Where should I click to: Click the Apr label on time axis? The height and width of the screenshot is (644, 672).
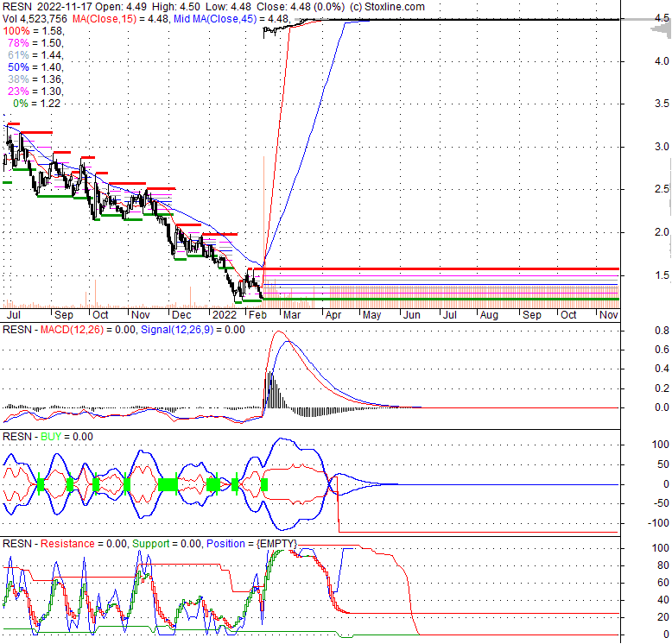click(x=333, y=315)
